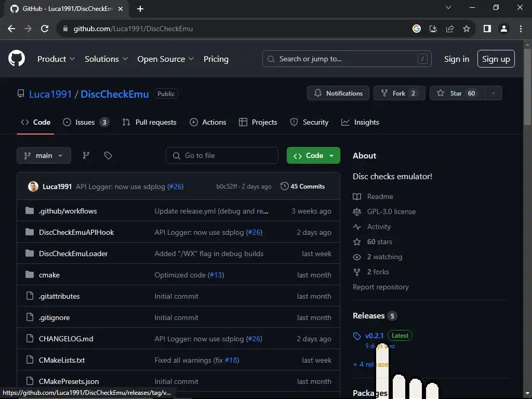Image resolution: width=532 pixels, height=399 pixels.
Task: Click star icon beside 60 stars
Action: click(x=357, y=242)
